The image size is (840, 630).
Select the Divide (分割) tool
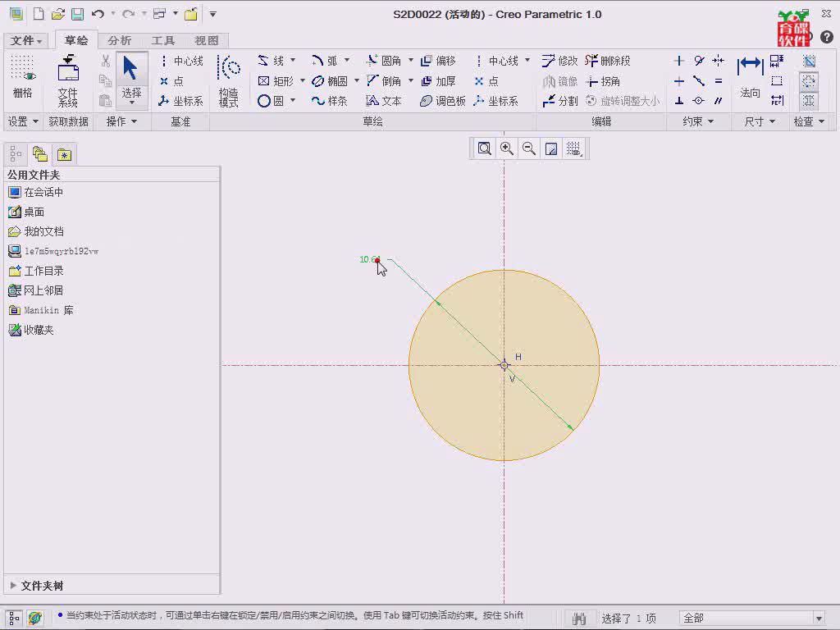[x=559, y=101]
